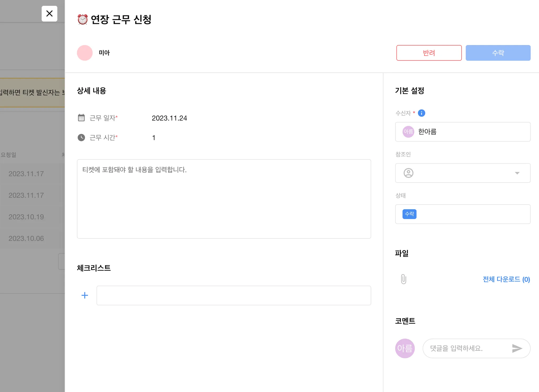This screenshot has height=392, width=539.
Task: Click the person icon in 참조인 field
Action: (x=408, y=173)
